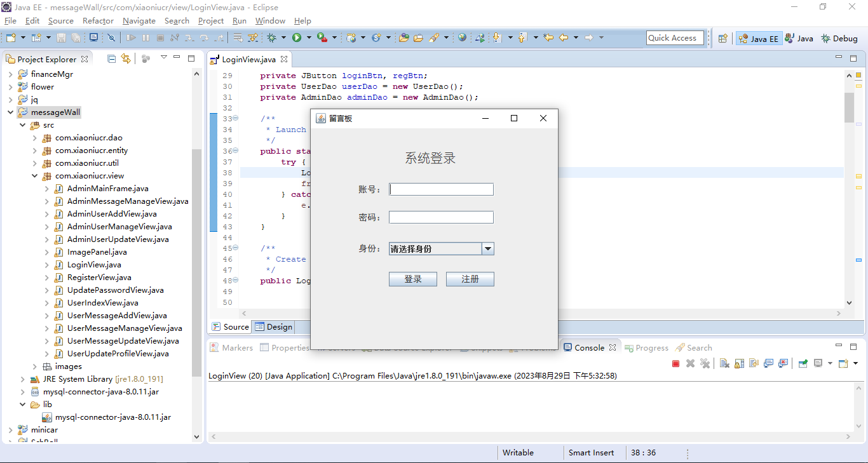Collapse the com.xiaoniucr.view package
This screenshot has height=463, width=868.
pos(35,176)
